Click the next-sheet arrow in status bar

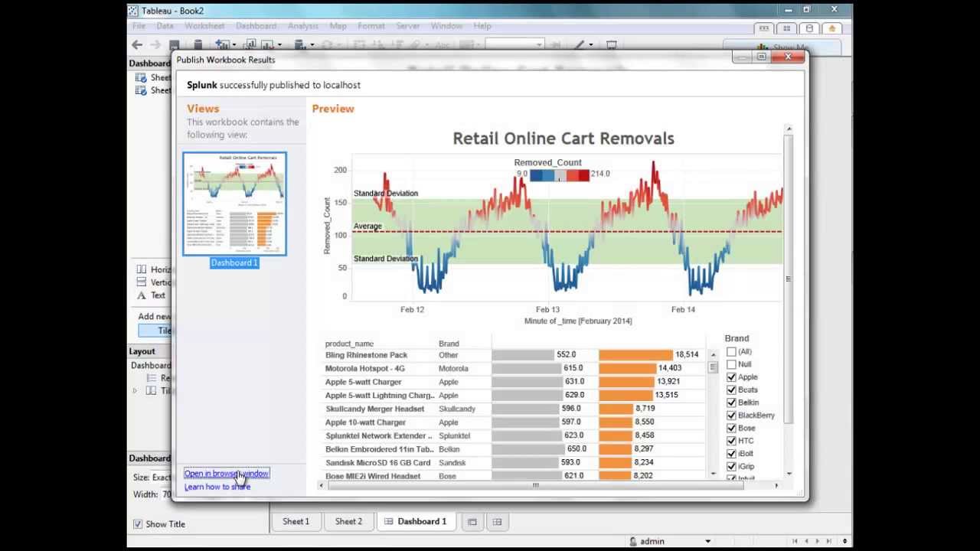point(818,541)
